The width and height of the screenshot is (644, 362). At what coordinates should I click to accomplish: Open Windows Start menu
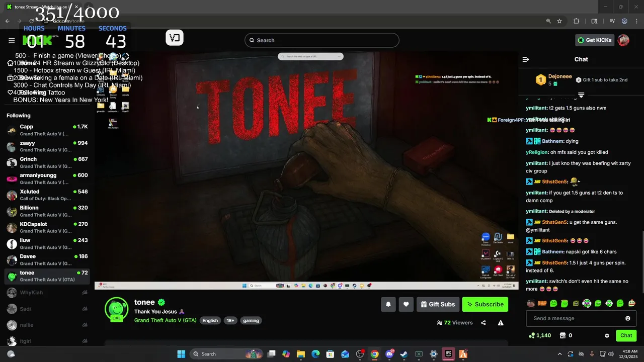(181, 354)
